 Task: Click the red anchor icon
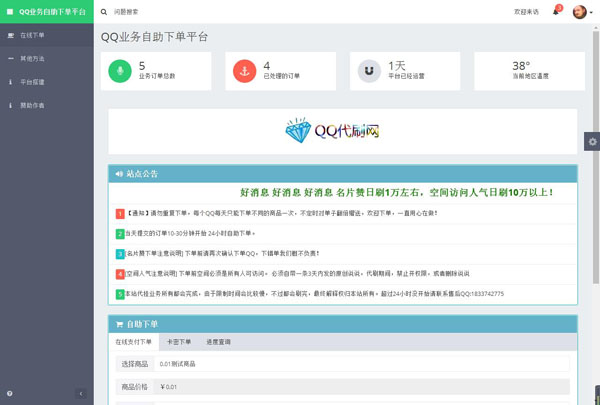click(245, 71)
